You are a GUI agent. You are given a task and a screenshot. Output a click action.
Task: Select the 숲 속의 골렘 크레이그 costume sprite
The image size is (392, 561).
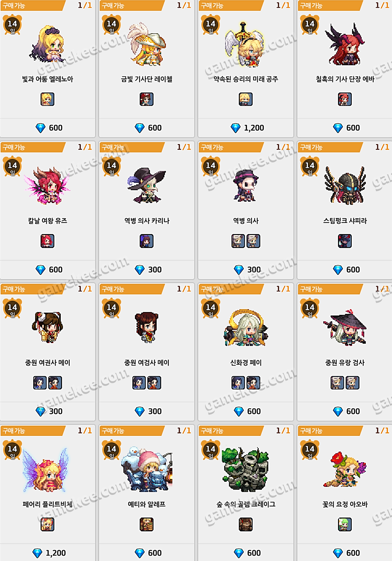coord(246,469)
